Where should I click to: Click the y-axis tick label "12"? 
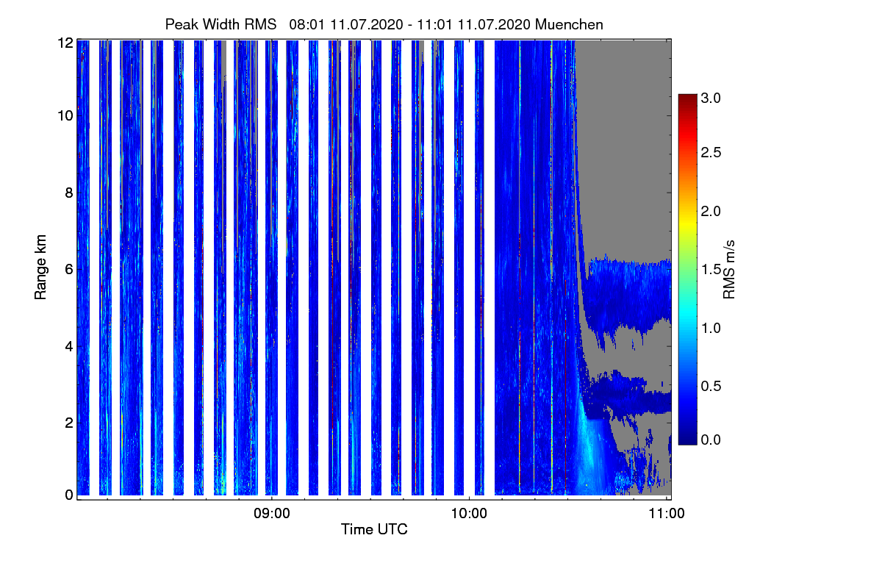[65, 43]
